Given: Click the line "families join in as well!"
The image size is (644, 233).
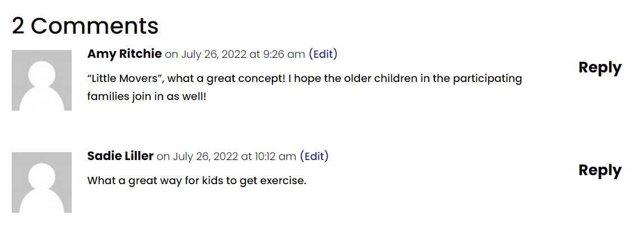Looking at the screenshot, I should pos(147,97).
